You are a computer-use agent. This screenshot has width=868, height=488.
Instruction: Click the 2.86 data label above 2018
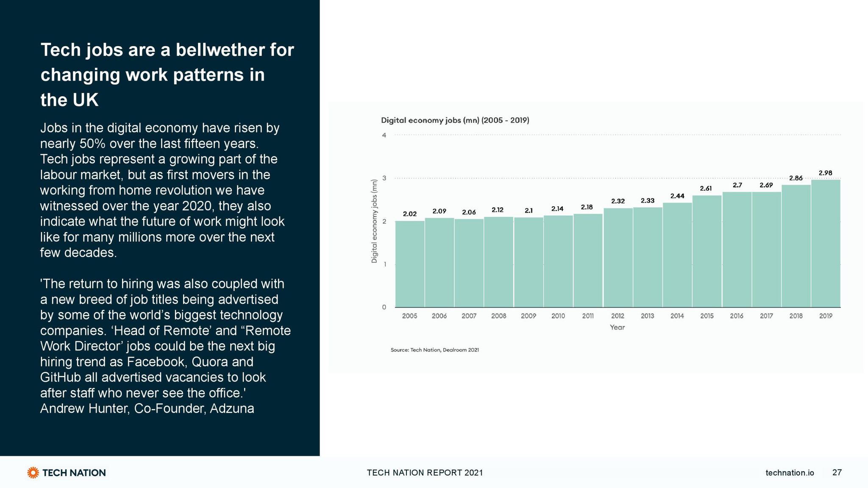tap(796, 178)
